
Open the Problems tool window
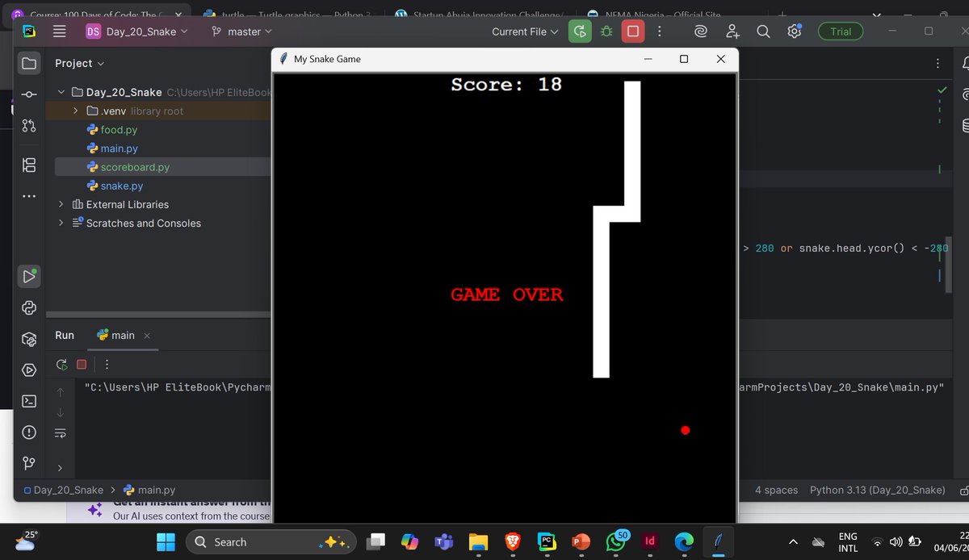(29, 433)
